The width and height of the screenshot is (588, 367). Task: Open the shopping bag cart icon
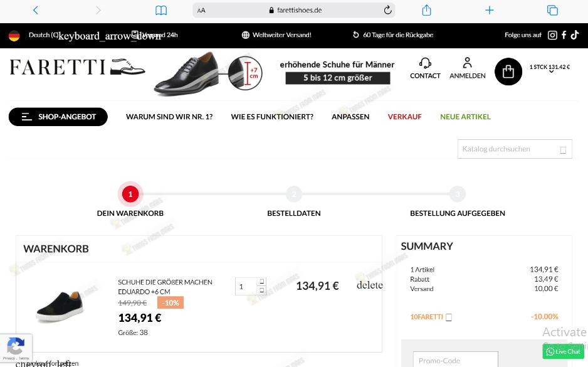tap(508, 72)
